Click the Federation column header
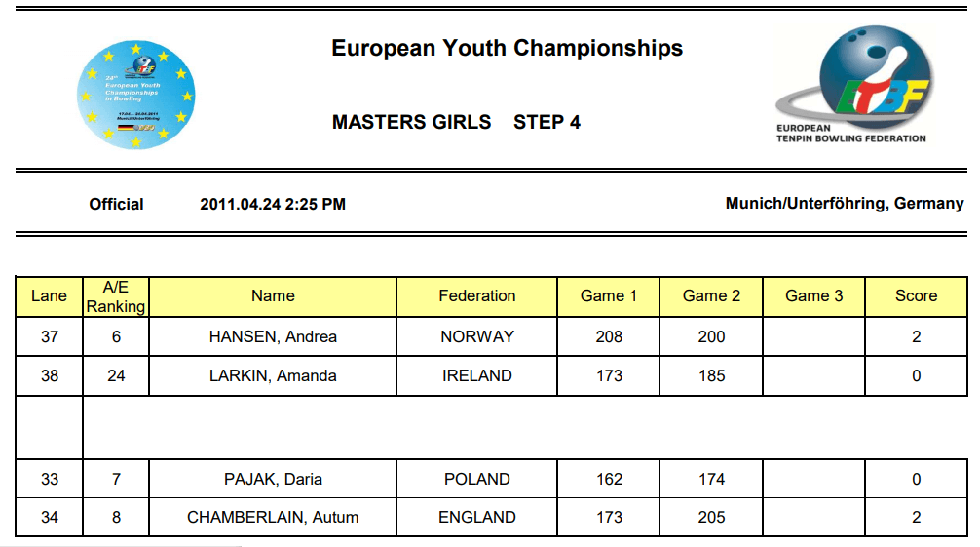980x547 pixels. [477, 296]
